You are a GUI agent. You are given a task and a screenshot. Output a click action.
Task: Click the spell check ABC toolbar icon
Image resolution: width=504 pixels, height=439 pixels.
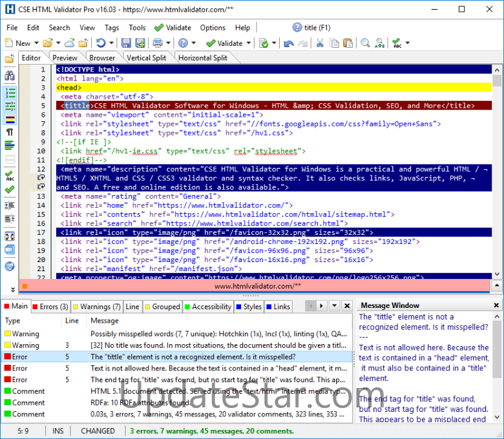397,43
